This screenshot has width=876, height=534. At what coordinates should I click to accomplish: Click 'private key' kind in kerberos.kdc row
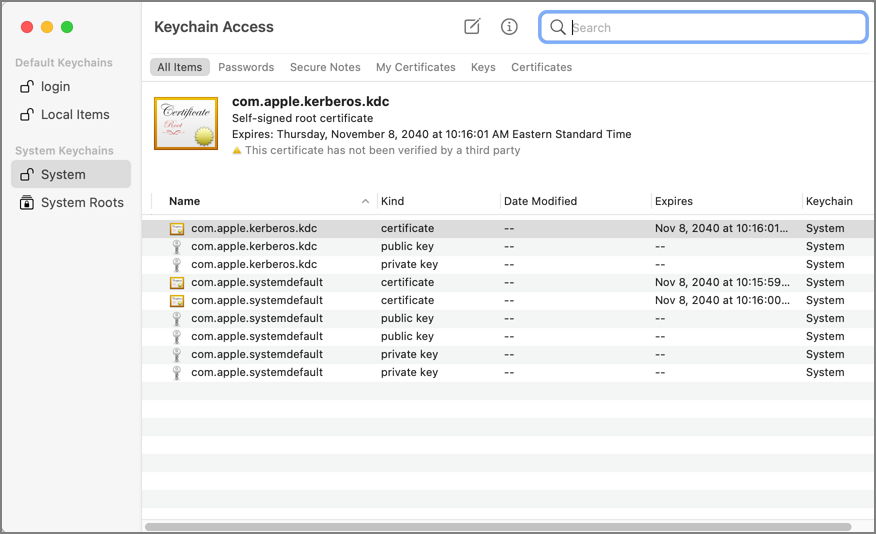(x=410, y=264)
